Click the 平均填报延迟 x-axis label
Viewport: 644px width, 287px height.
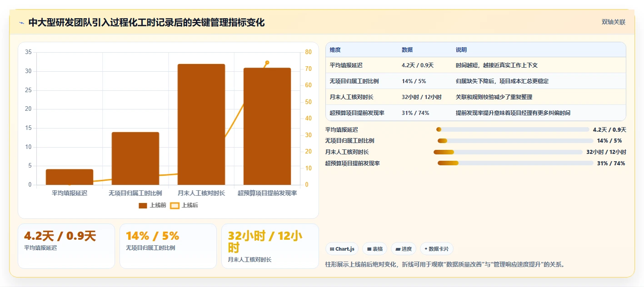[70, 193]
